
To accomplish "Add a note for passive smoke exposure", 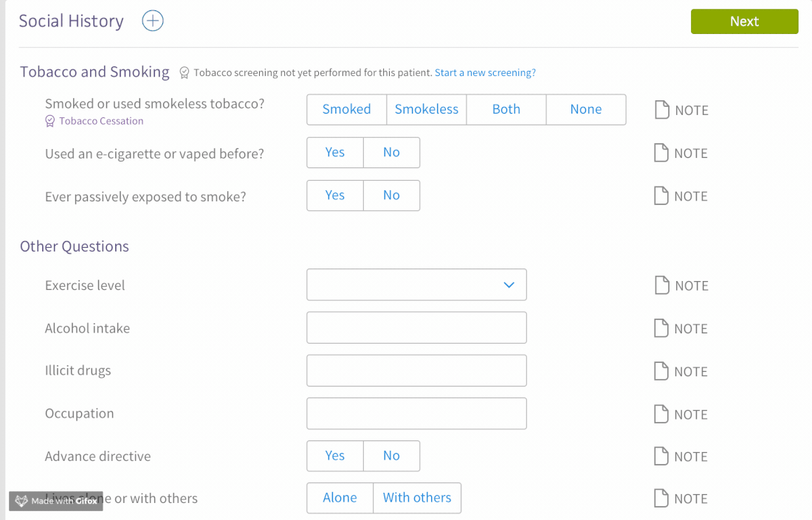I will [661, 195].
